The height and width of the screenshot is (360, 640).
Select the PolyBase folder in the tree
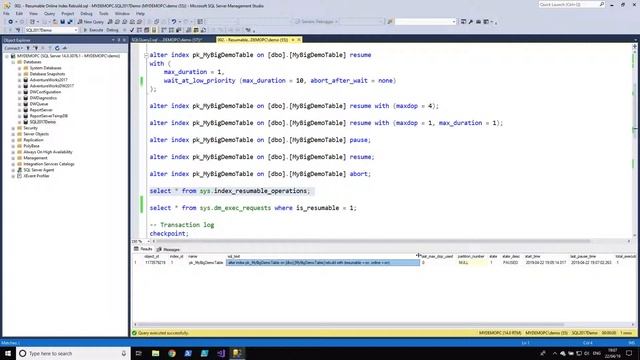point(31,146)
